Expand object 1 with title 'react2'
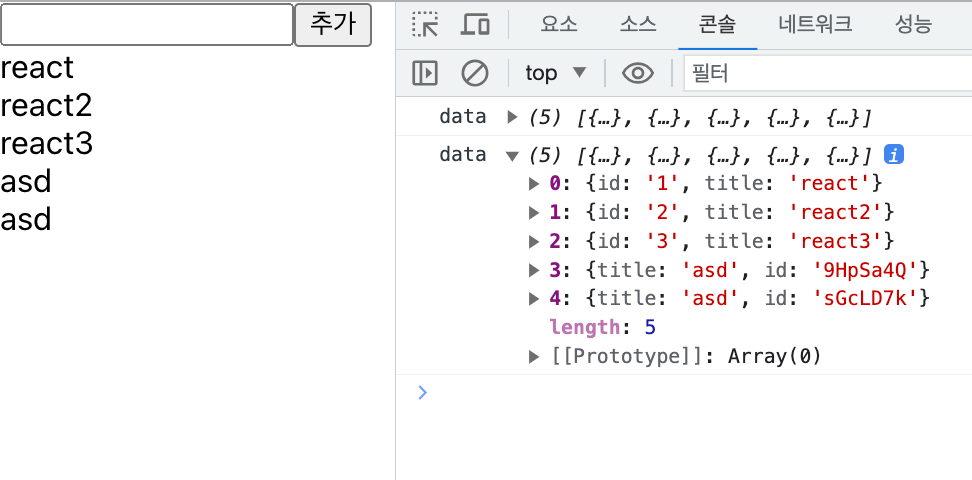The height and width of the screenshot is (480, 972). [x=534, y=213]
